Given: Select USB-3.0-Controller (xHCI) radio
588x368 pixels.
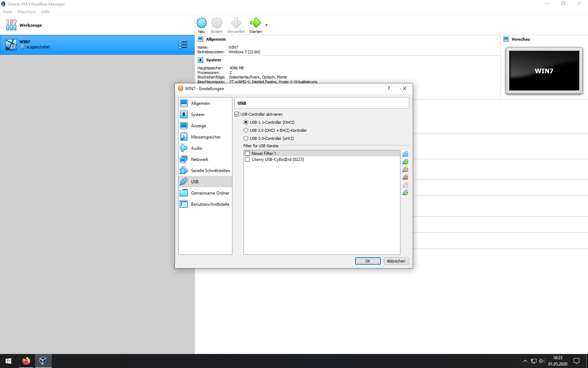Looking at the screenshot, I should tap(246, 138).
